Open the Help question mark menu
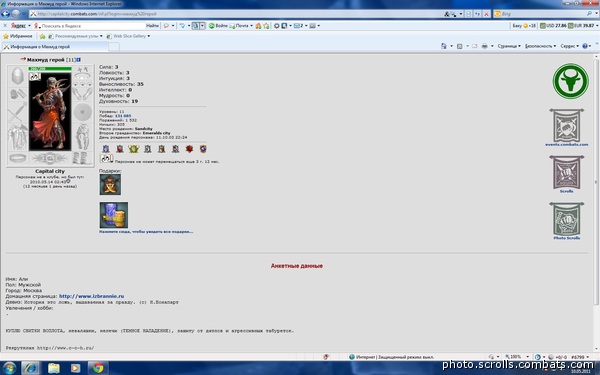Image resolution: width=600 pixels, height=375 pixels. [x=586, y=46]
